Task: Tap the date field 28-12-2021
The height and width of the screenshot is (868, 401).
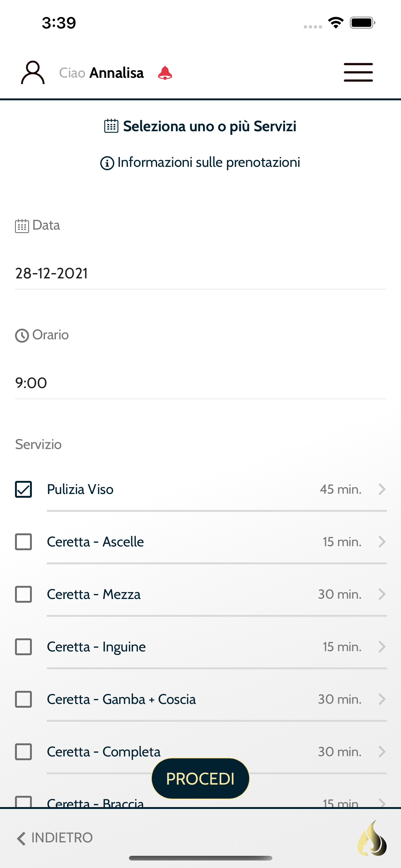Action: 200,273
